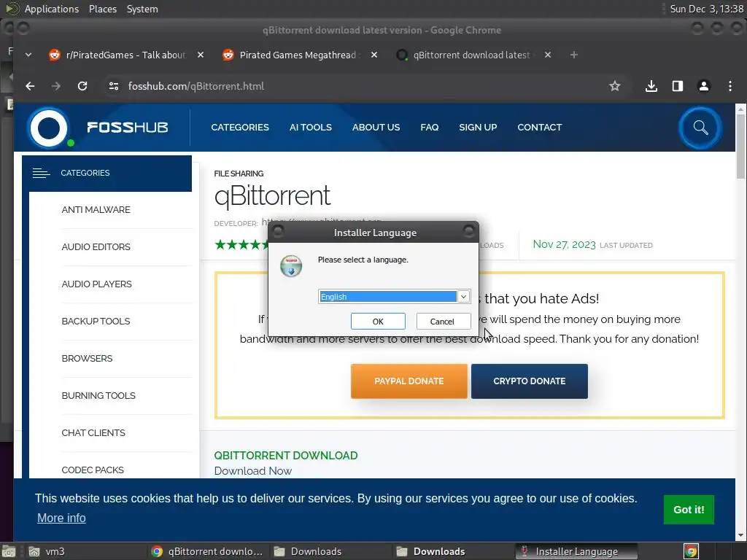Go to SIGN UP
The height and width of the screenshot is (560, 747).
point(478,127)
